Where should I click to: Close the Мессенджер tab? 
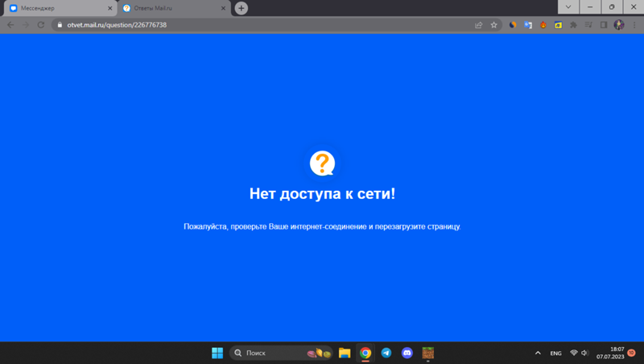[x=109, y=8]
